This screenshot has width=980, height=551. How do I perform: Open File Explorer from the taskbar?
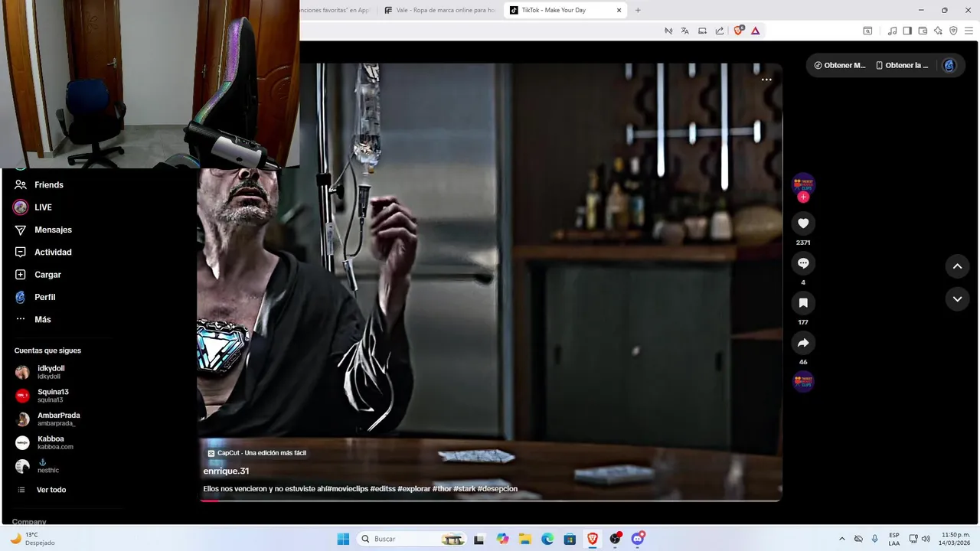point(525,539)
